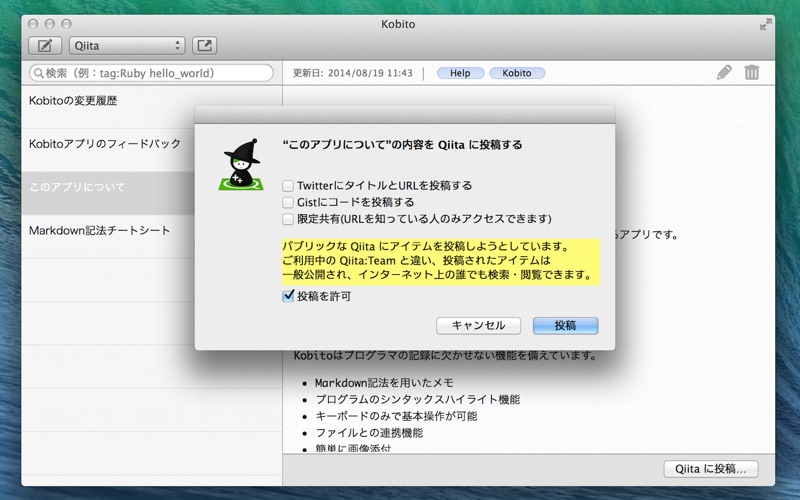Click the share/export toolbar icon
The height and width of the screenshot is (500, 800).
[205, 45]
